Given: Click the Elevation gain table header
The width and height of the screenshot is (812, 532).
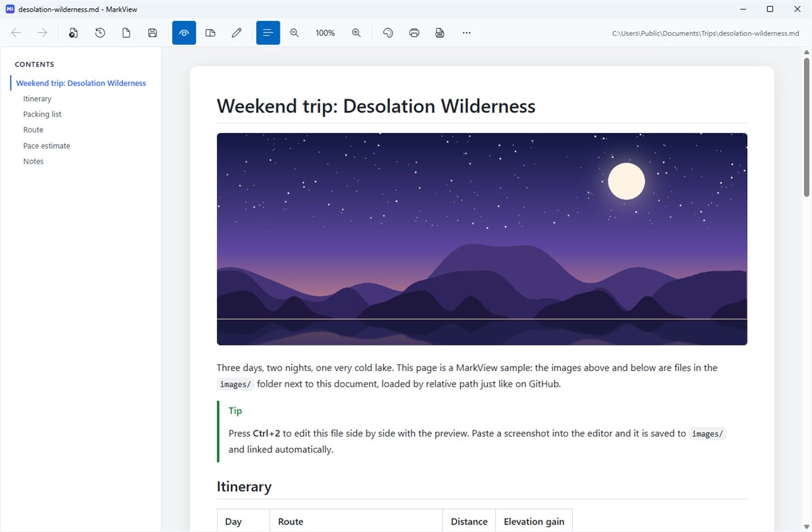Looking at the screenshot, I should click(534, 522).
